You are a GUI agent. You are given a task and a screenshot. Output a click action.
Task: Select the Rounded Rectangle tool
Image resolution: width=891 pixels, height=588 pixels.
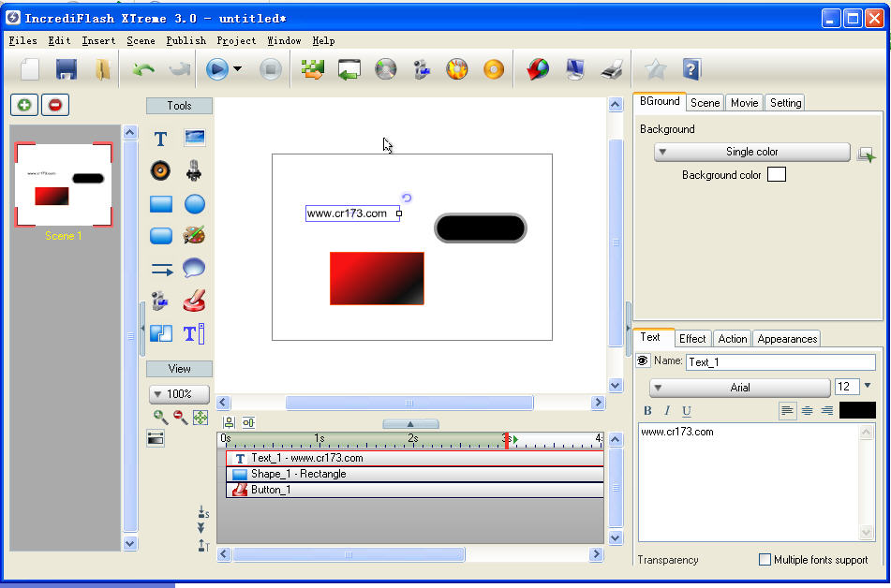click(161, 235)
